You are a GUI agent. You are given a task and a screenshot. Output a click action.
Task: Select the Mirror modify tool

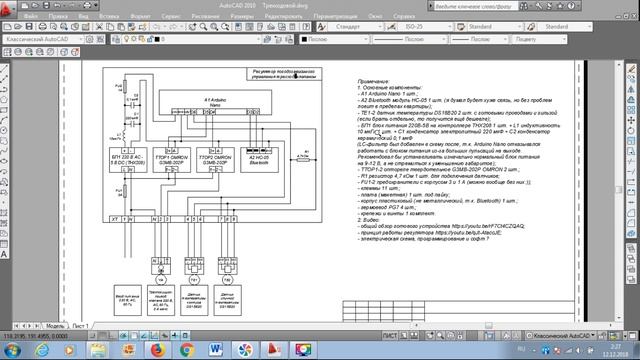pyautogui.click(x=631, y=89)
